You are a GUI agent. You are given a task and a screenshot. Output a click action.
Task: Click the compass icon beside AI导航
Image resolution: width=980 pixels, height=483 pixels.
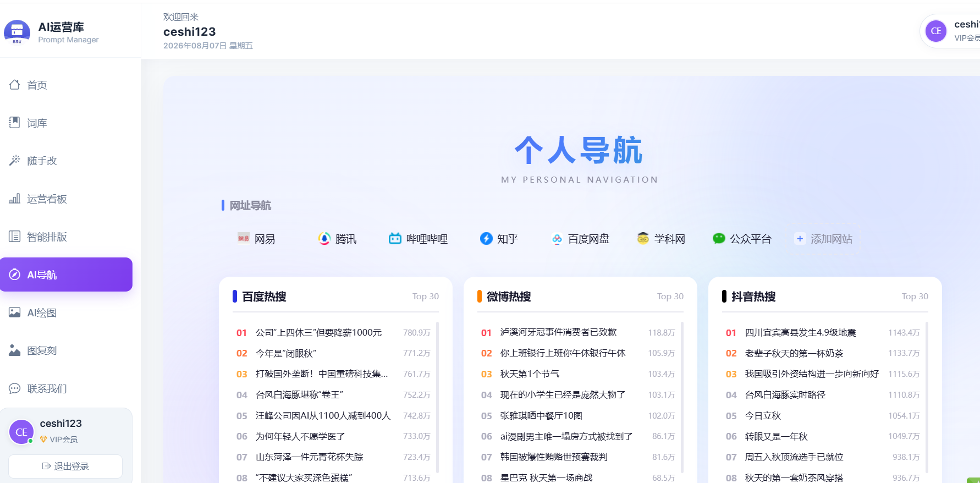pos(15,275)
